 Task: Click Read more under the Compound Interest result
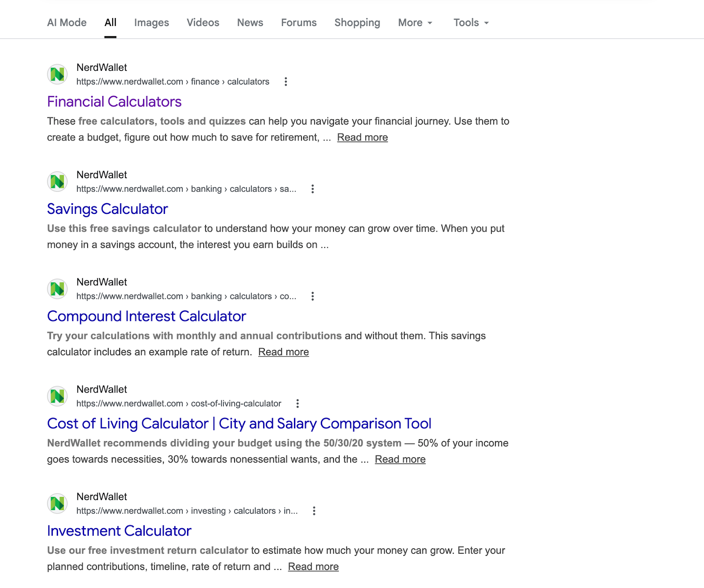(x=283, y=352)
